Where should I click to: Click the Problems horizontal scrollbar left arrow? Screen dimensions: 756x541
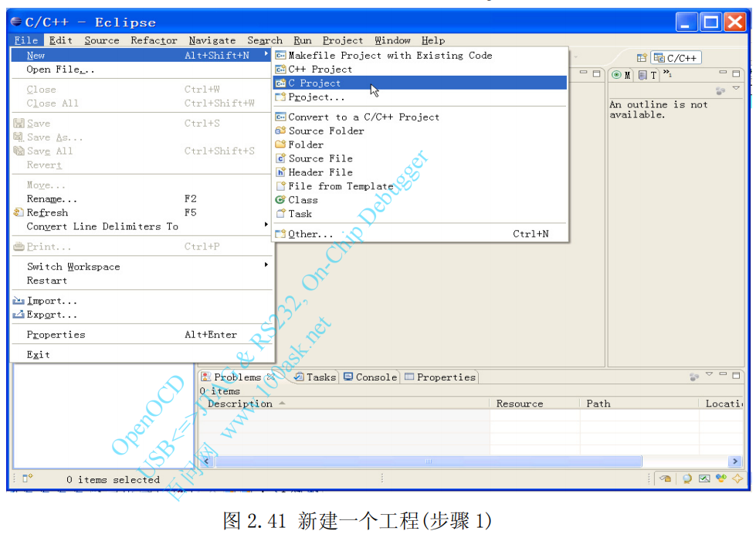(206, 461)
